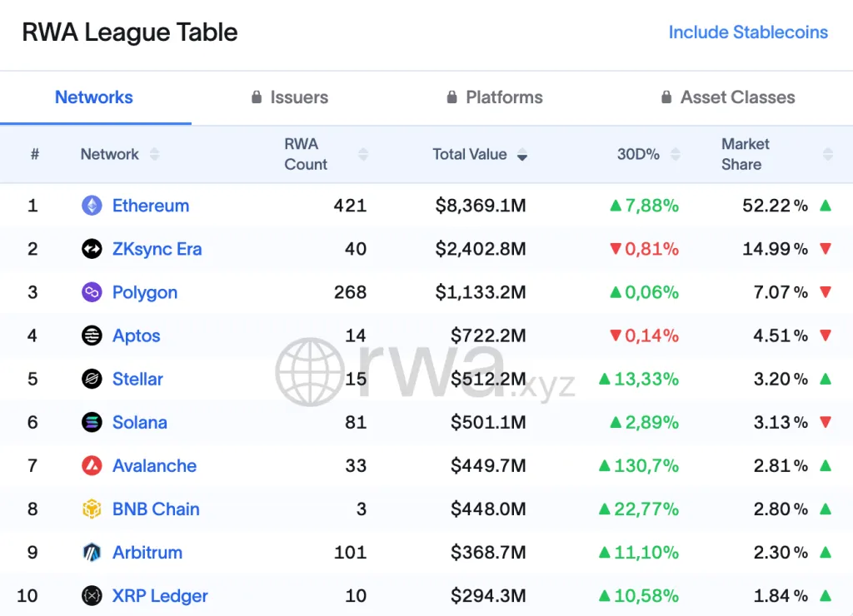Click the BNB Chain yellow logo icon
This screenshot has height=616, width=853.
pyautogui.click(x=92, y=509)
